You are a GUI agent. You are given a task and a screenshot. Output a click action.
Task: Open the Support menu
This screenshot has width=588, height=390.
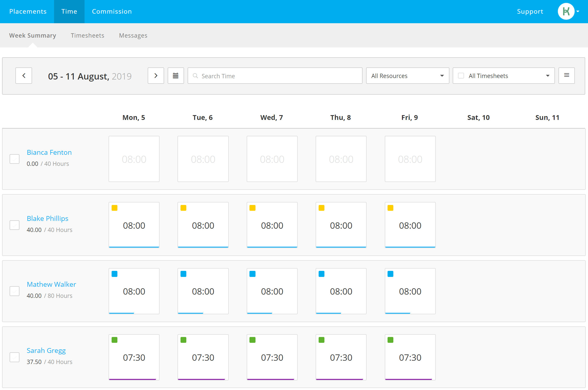click(530, 11)
